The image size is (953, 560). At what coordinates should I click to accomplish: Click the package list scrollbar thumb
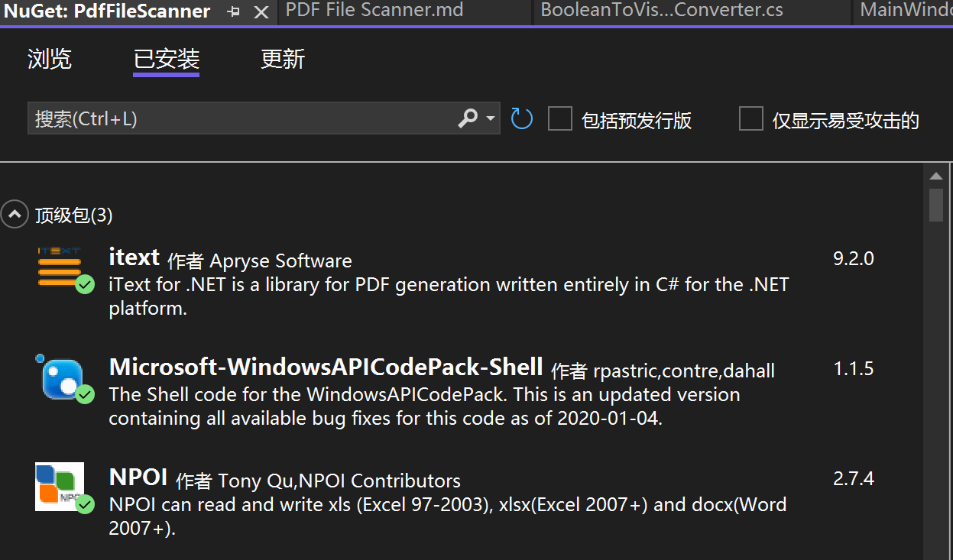click(x=936, y=205)
